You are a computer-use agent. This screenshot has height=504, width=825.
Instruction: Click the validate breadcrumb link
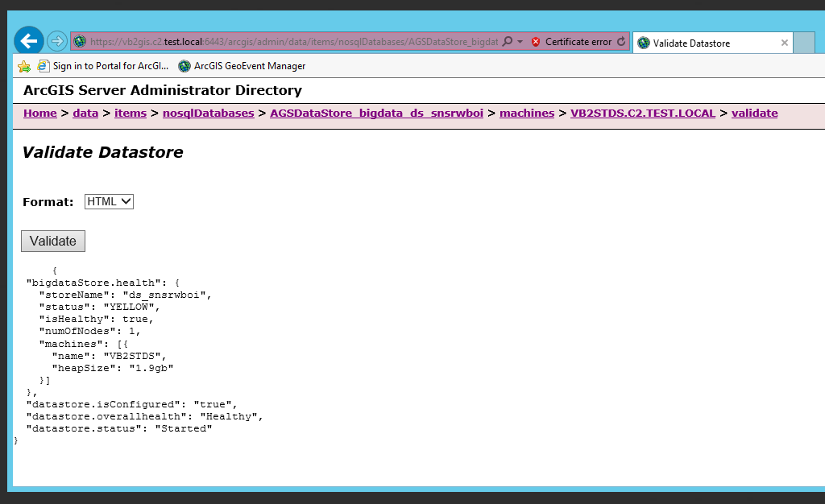click(x=754, y=113)
